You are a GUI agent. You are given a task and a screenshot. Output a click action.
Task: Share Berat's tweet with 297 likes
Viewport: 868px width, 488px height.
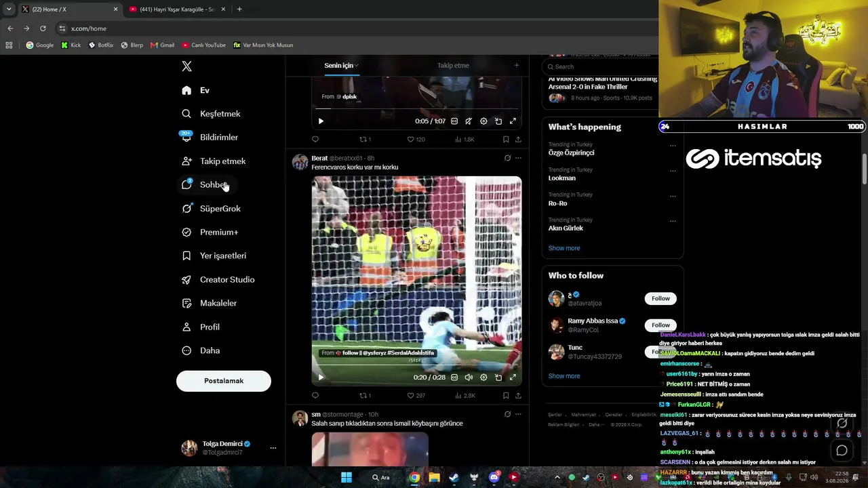[x=518, y=395]
